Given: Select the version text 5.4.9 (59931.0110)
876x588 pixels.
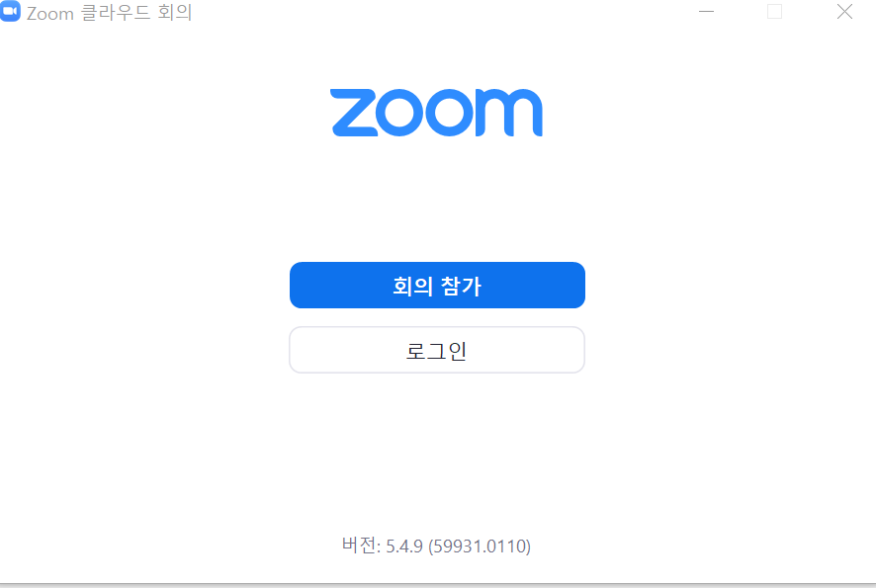Looking at the screenshot, I should click(458, 546).
